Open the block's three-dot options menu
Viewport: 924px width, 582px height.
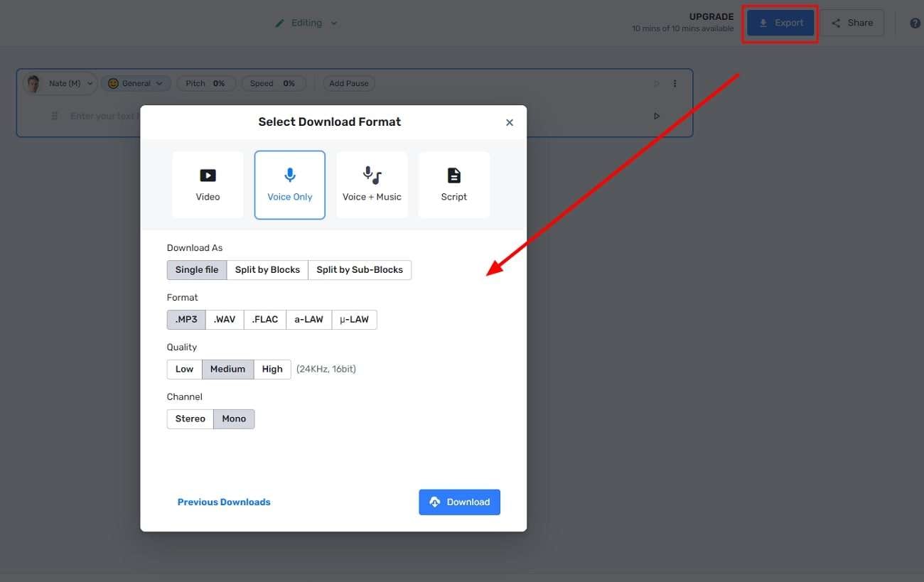[675, 84]
